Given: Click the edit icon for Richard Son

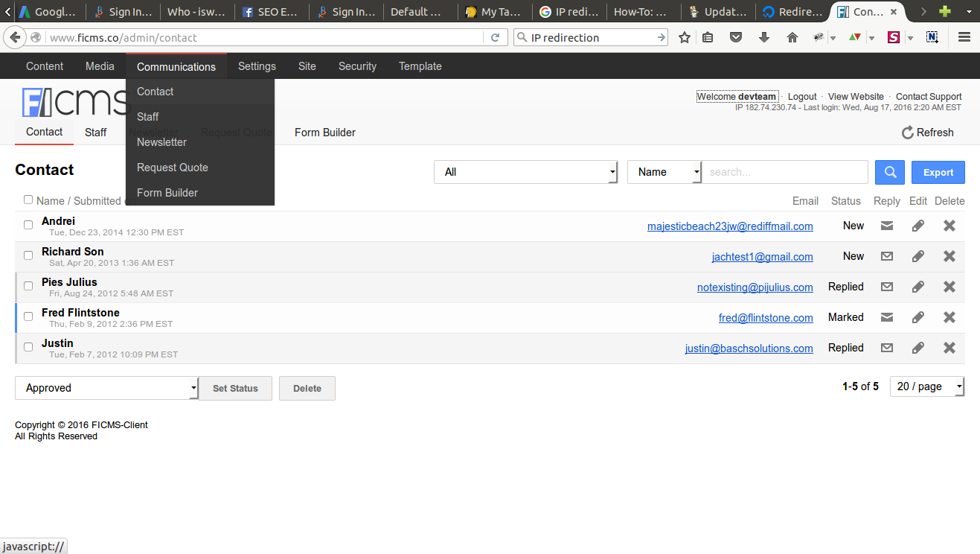Looking at the screenshot, I should [x=918, y=256].
